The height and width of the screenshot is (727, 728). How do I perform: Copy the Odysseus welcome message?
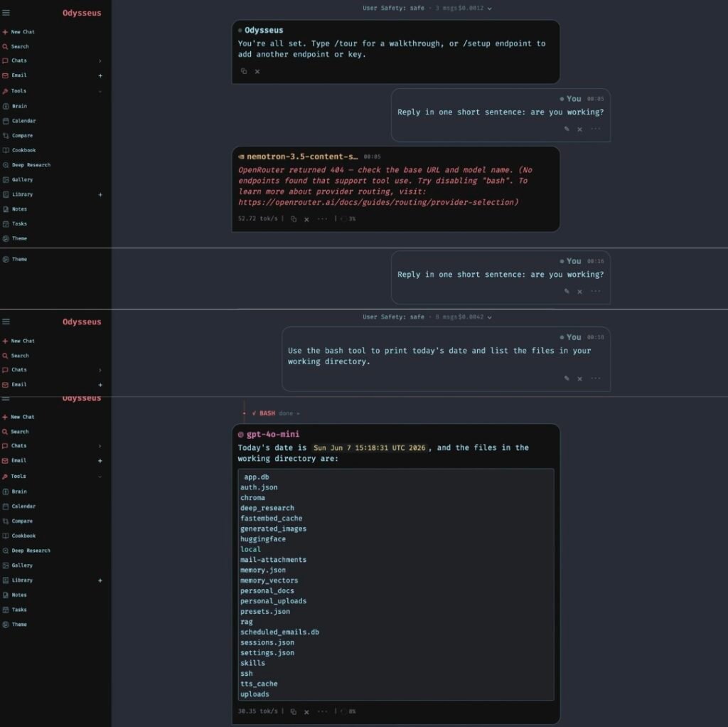pos(244,71)
